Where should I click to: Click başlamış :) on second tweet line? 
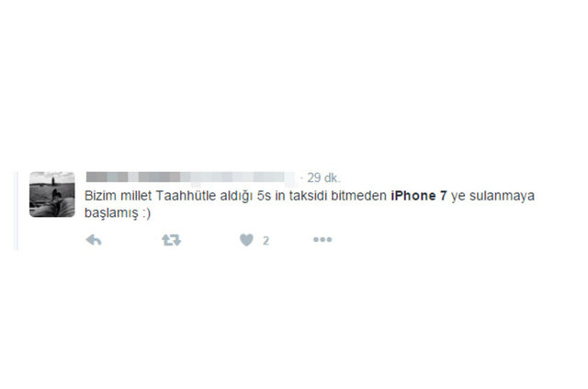pos(118,213)
